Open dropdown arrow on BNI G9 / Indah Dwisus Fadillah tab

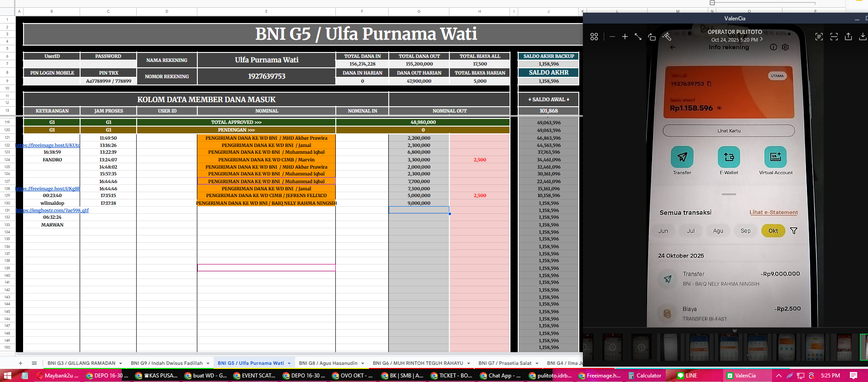pos(208,363)
